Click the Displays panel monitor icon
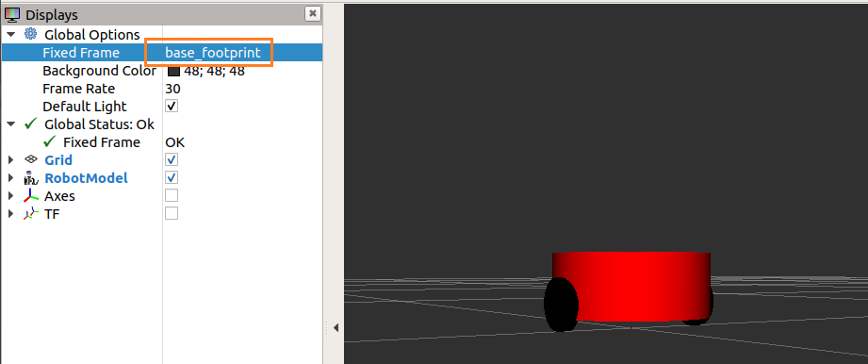This screenshot has width=868, height=364. pyautogui.click(x=12, y=14)
